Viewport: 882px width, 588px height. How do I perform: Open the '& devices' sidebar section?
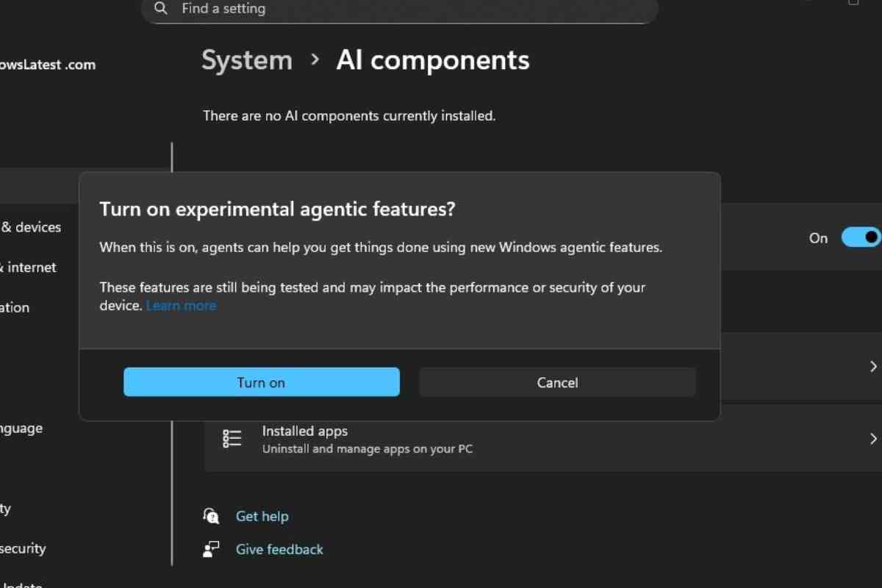(31, 227)
